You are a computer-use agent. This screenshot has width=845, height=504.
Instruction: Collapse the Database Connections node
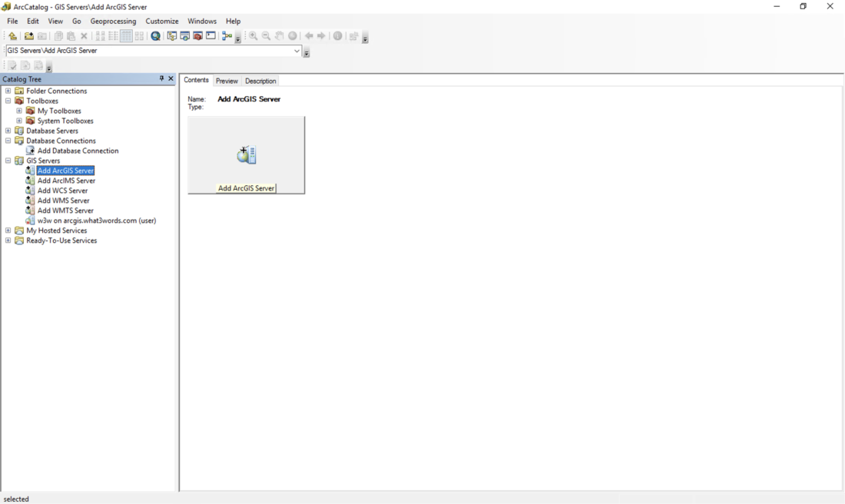tap(8, 141)
